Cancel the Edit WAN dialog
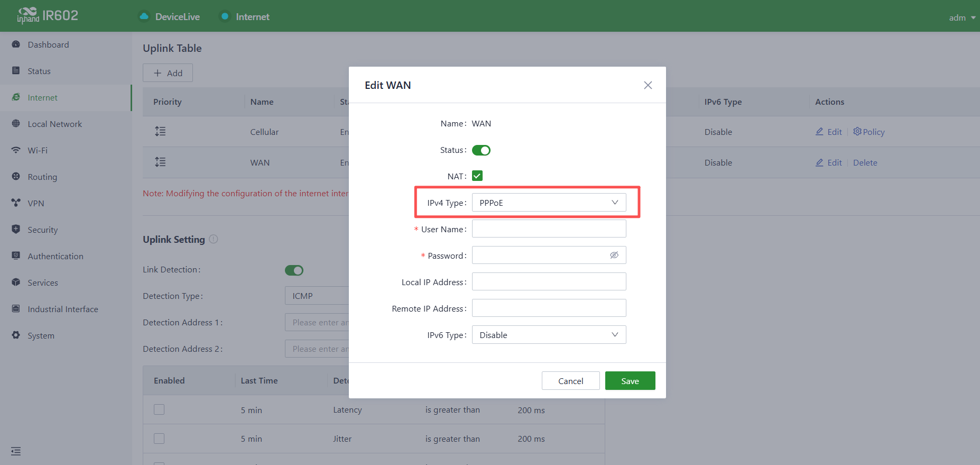980x465 pixels. tap(571, 381)
